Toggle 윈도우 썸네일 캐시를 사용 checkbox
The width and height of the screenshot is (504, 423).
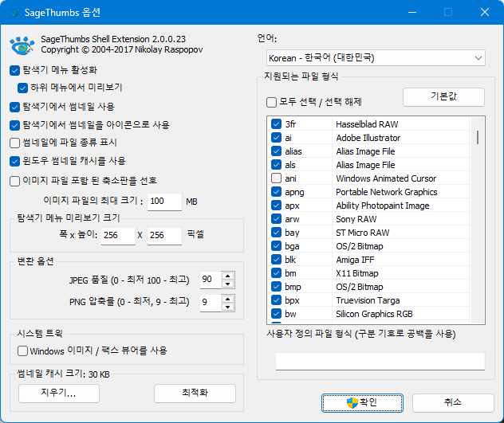click(15, 161)
